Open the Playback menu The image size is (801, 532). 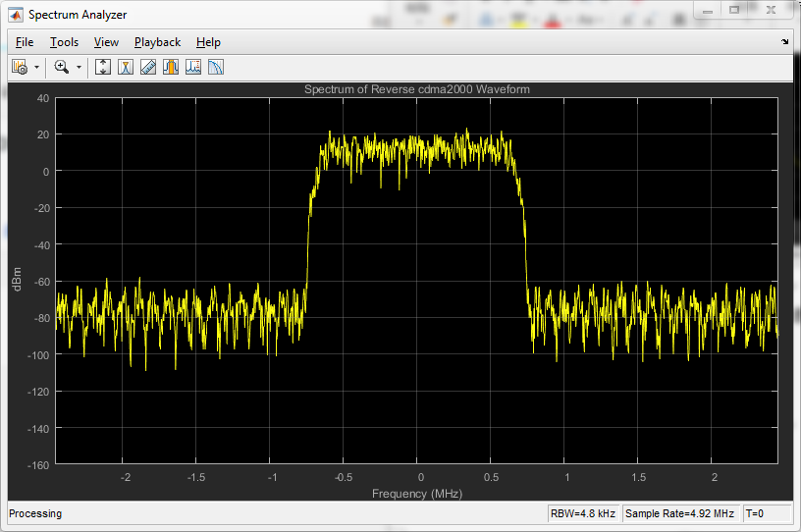[157, 42]
